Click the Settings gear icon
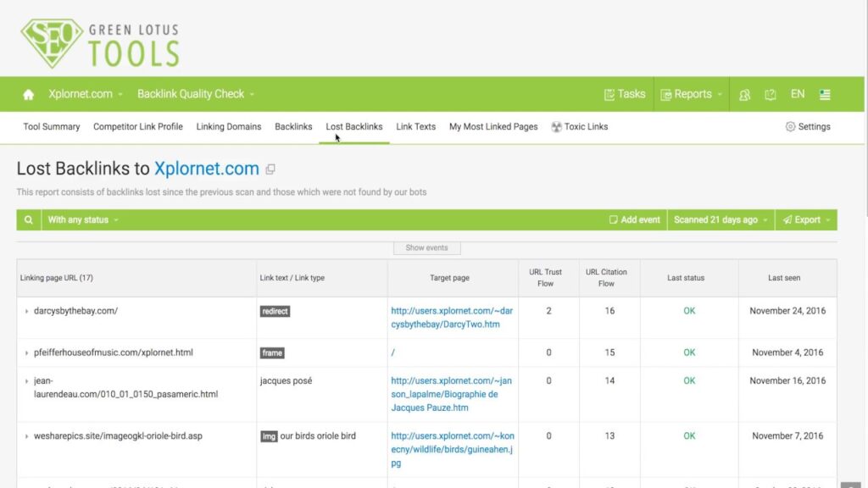868x488 pixels. pyautogui.click(x=790, y=127)
